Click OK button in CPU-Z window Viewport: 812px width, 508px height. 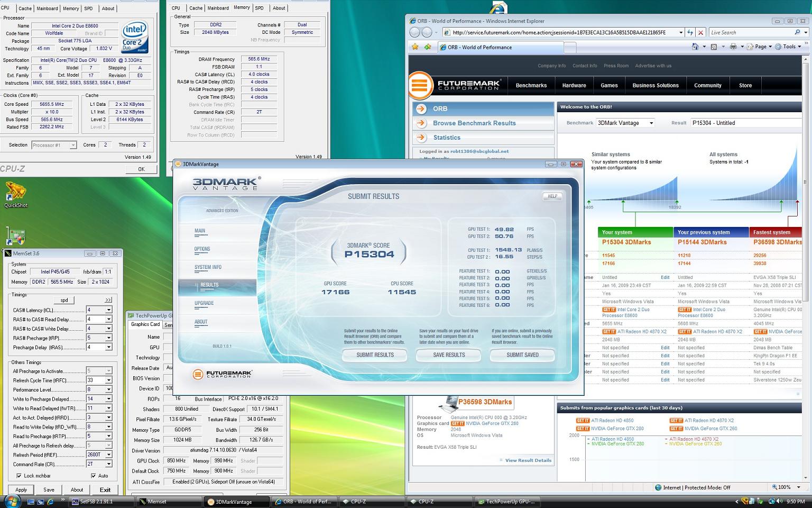141,169
